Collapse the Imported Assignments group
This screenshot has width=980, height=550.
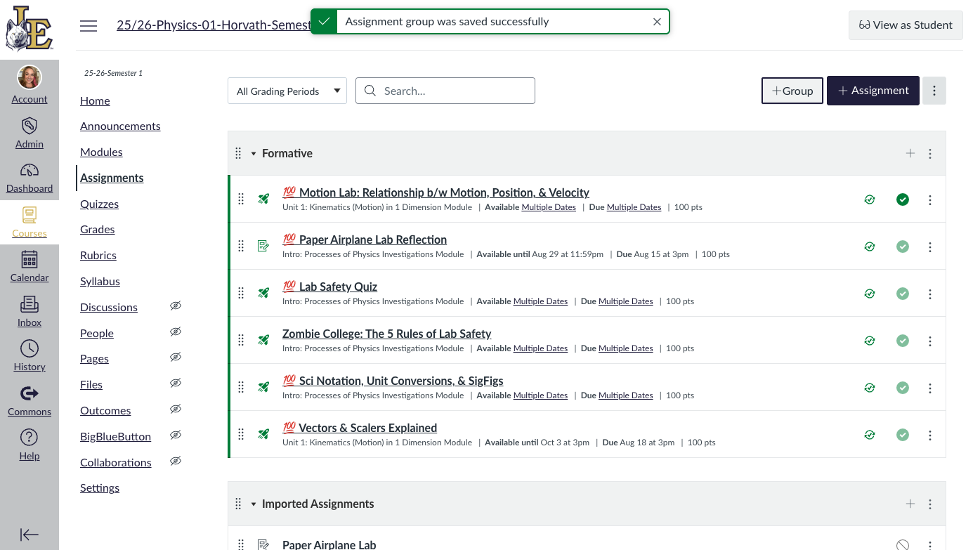coord(254,504)
